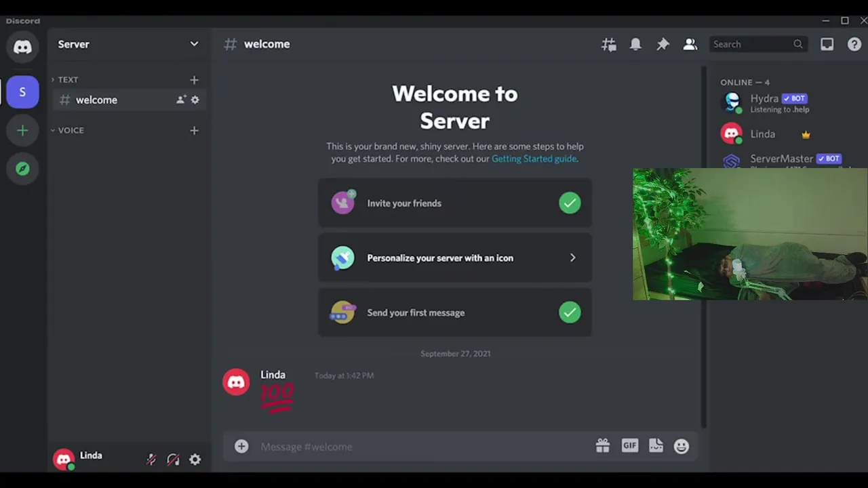Click the 100 emoji message
Screen dimensions: 868x488
pos(277,398)
